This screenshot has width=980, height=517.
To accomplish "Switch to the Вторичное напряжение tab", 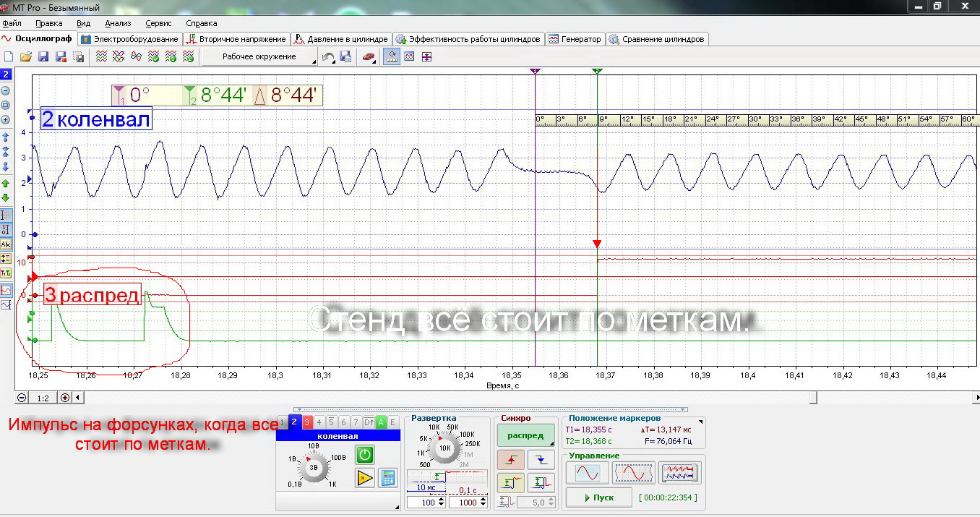I will pyautogui.click(x=237, y=39).
